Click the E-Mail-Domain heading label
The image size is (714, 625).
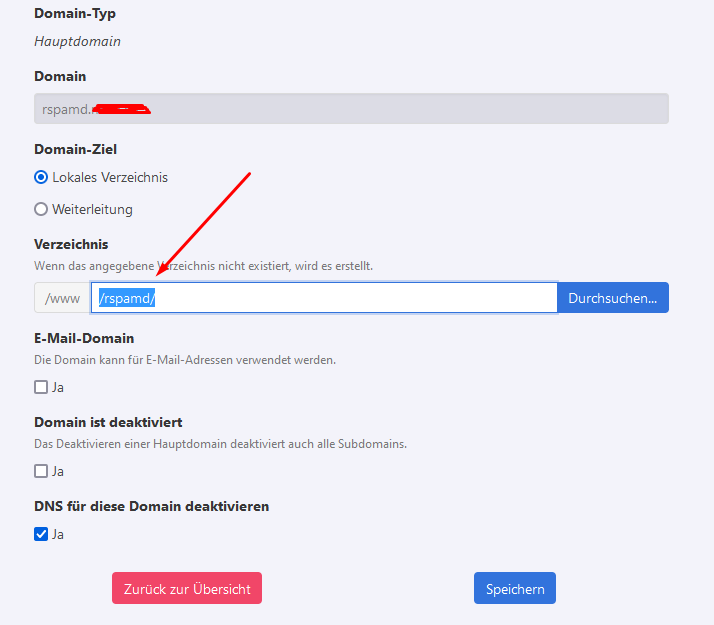pos(84,338)
